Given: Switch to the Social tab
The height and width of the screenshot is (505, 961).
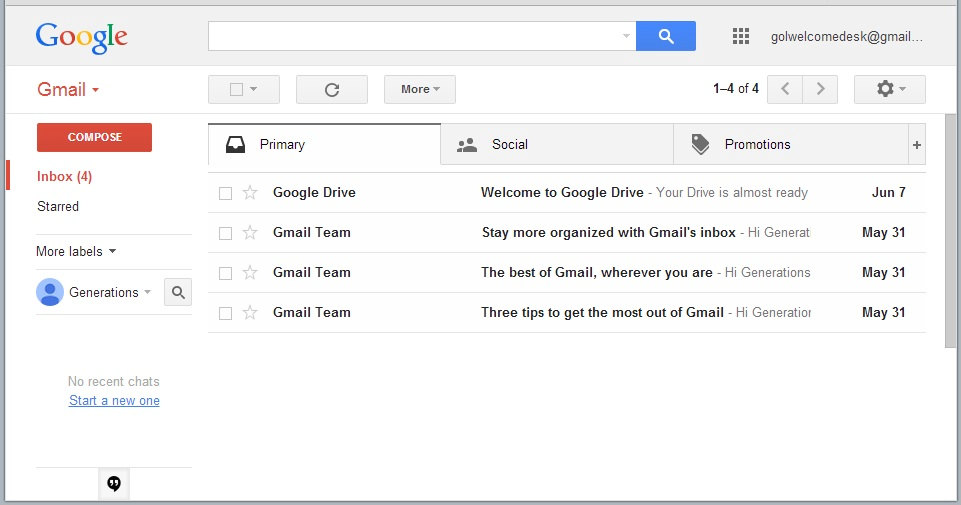Looking at the screenshot, I should pos(556,145).
